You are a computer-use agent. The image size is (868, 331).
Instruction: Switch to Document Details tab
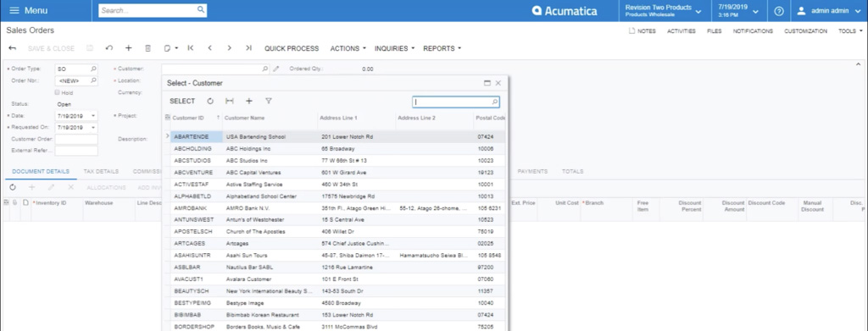click(41, 172)
